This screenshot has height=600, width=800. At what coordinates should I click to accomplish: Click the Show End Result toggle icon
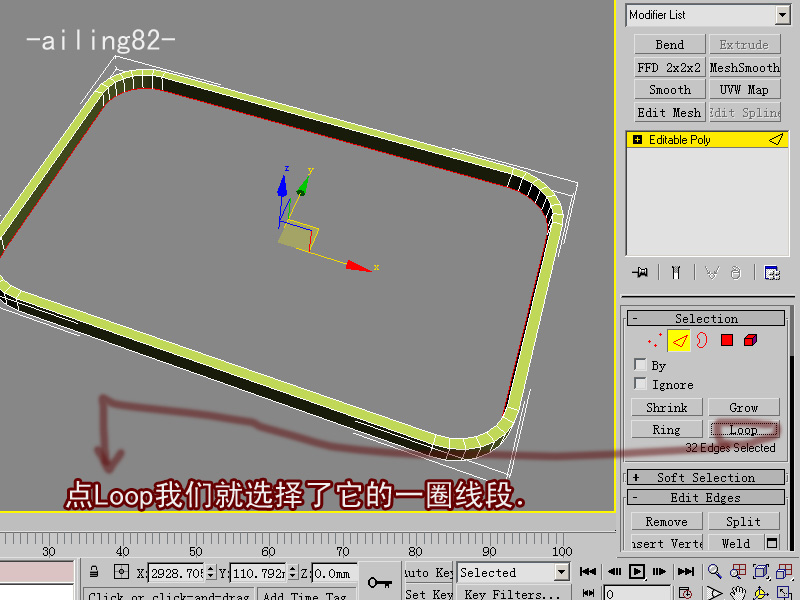[x=677, y=272]
